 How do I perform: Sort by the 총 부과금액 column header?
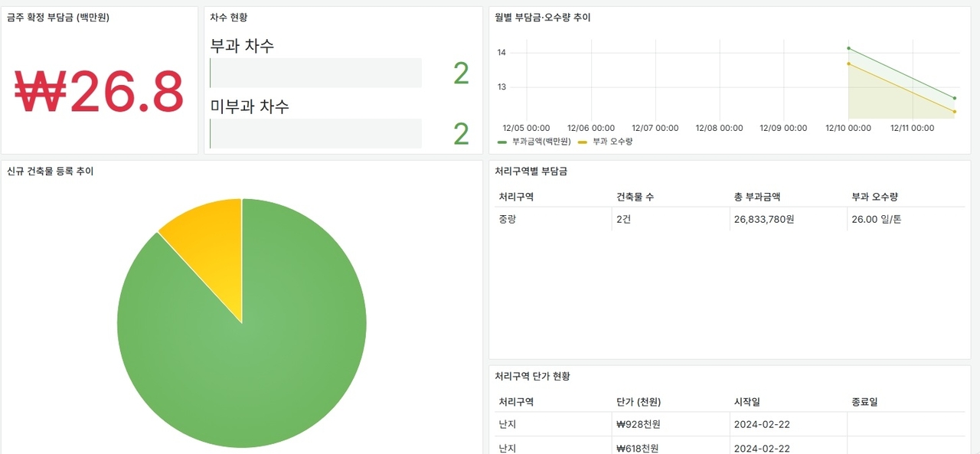(758, 197)
